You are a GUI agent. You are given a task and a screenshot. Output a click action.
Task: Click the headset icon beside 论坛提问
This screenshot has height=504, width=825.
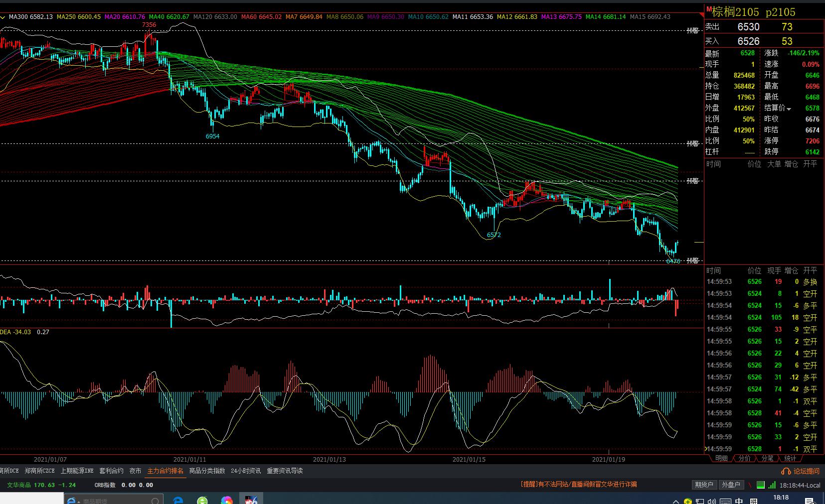786,471
